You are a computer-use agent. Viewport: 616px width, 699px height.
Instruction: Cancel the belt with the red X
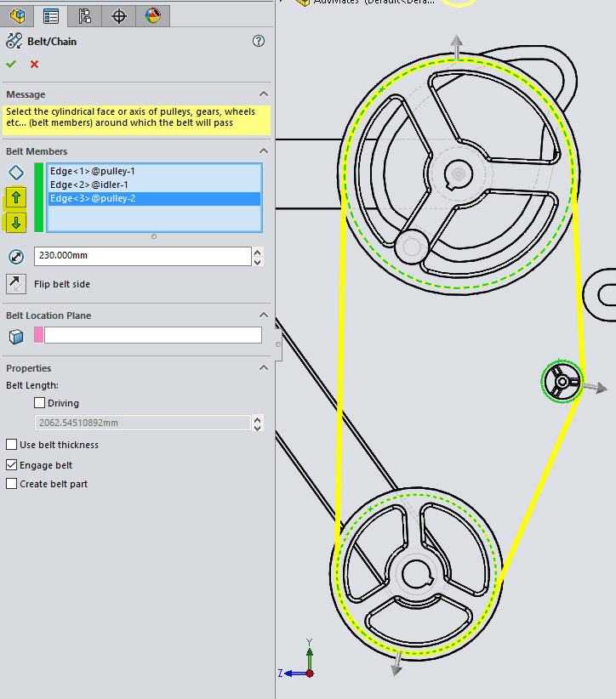pos(34,64)
